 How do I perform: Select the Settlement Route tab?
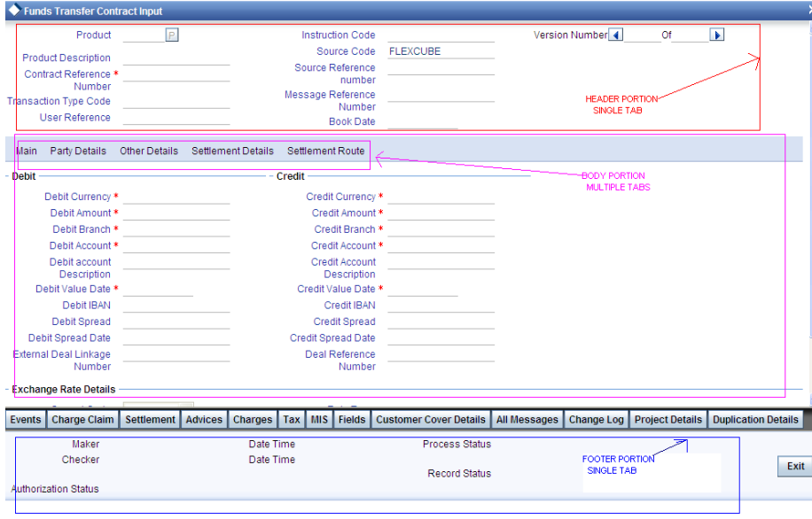point(325,151)
